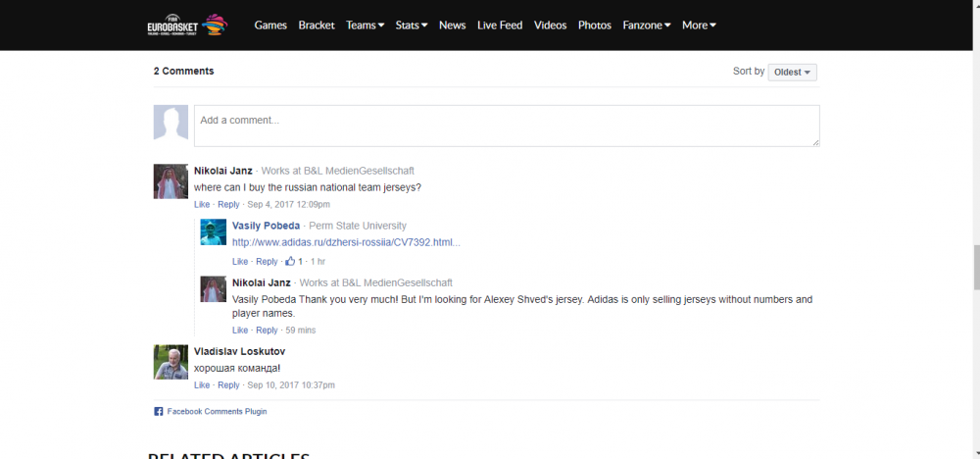This screenshot has width=980, height=459.
Task: Navigate to Live Feed
Action: coord(500,25)
